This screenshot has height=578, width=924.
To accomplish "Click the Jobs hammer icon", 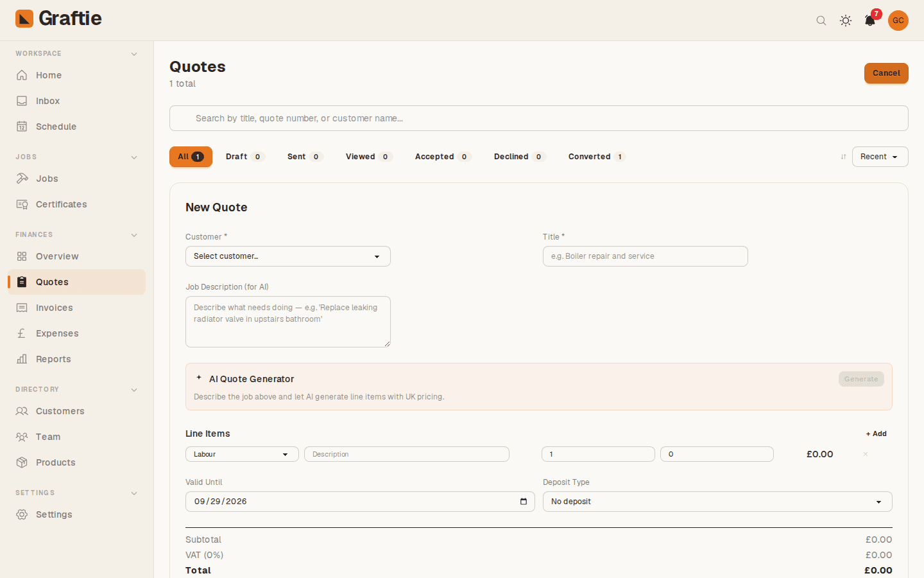I will [22, 179].
